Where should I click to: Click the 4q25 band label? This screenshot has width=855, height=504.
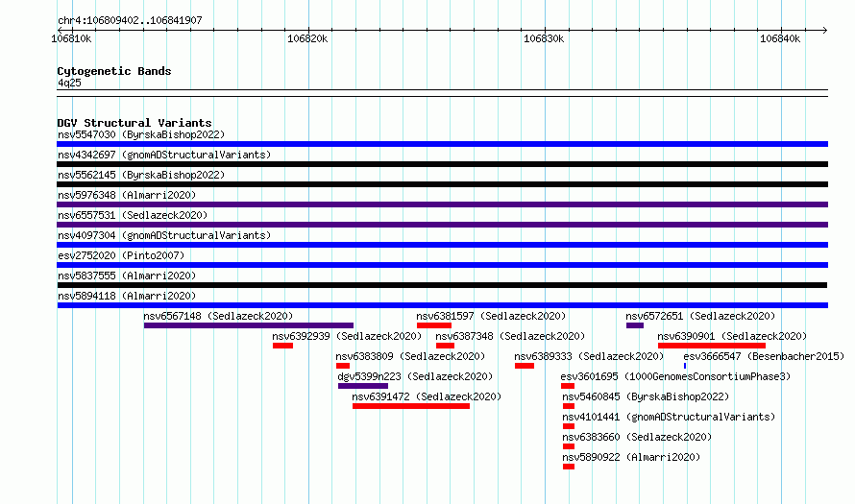pos(69,83)
